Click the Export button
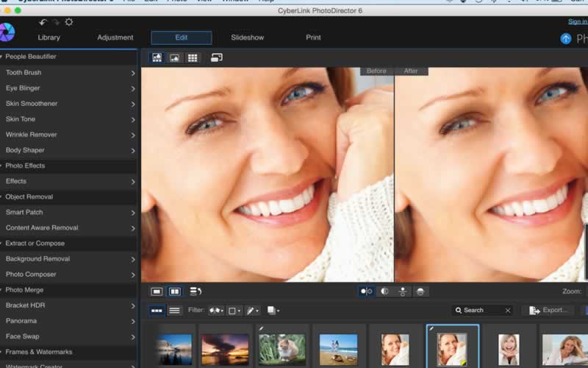588x368 pixels. click(x=548, y=311)
